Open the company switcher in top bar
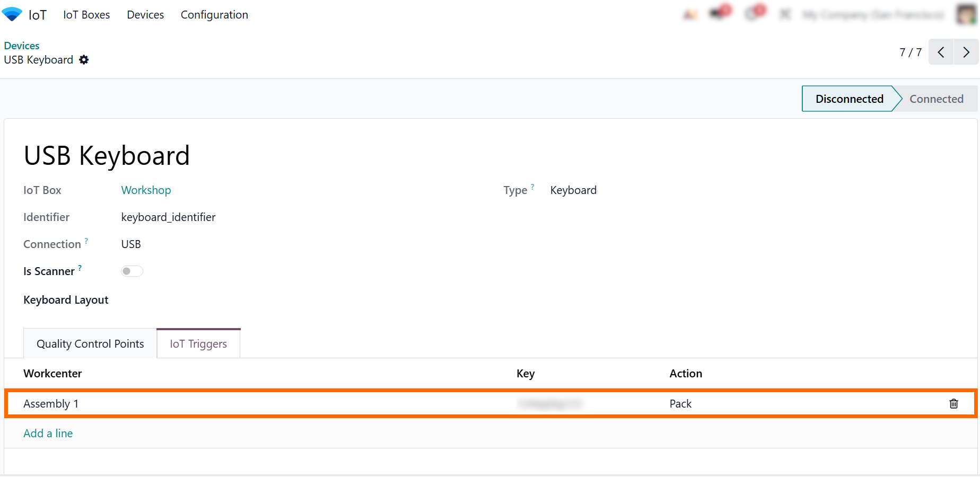Screen dimensions: 980x477 (872, 15)
